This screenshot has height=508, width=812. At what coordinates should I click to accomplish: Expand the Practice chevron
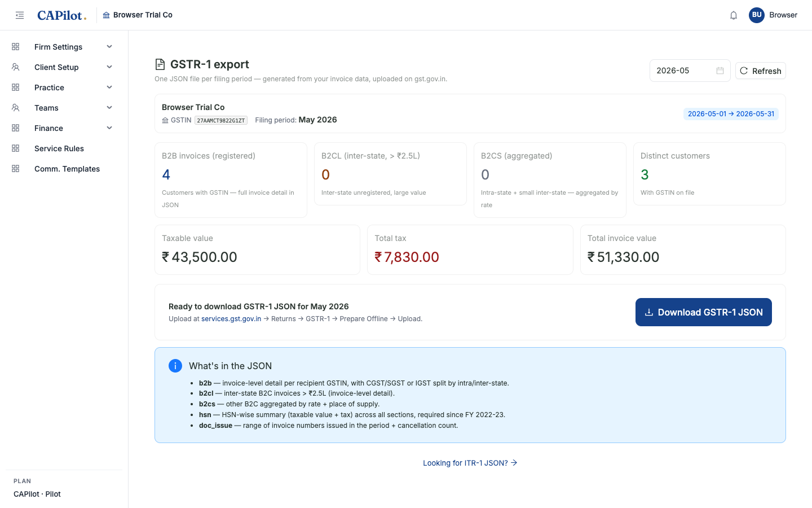coord(109,87)
